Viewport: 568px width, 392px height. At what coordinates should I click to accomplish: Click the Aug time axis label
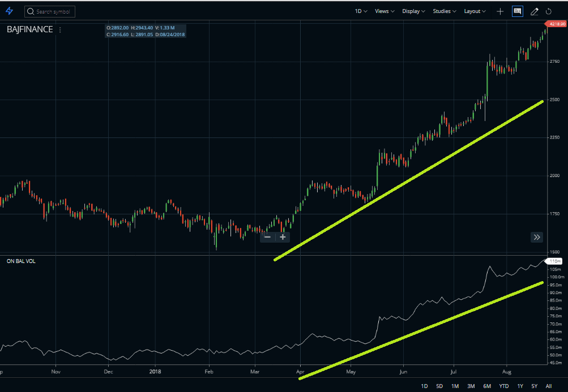pos(507,372)
